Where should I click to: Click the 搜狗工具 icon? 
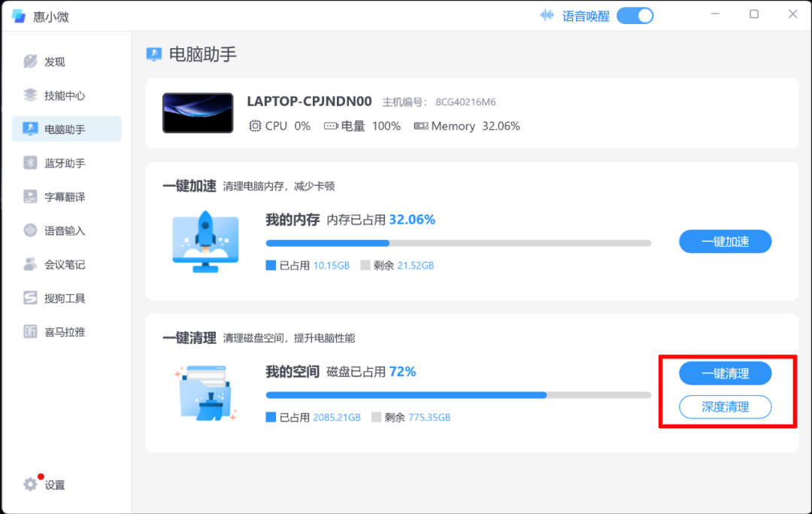(30, 298)
